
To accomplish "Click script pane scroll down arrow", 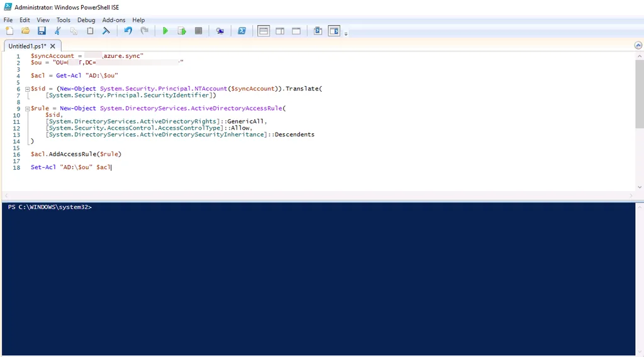I will click(x=640, y=187).
